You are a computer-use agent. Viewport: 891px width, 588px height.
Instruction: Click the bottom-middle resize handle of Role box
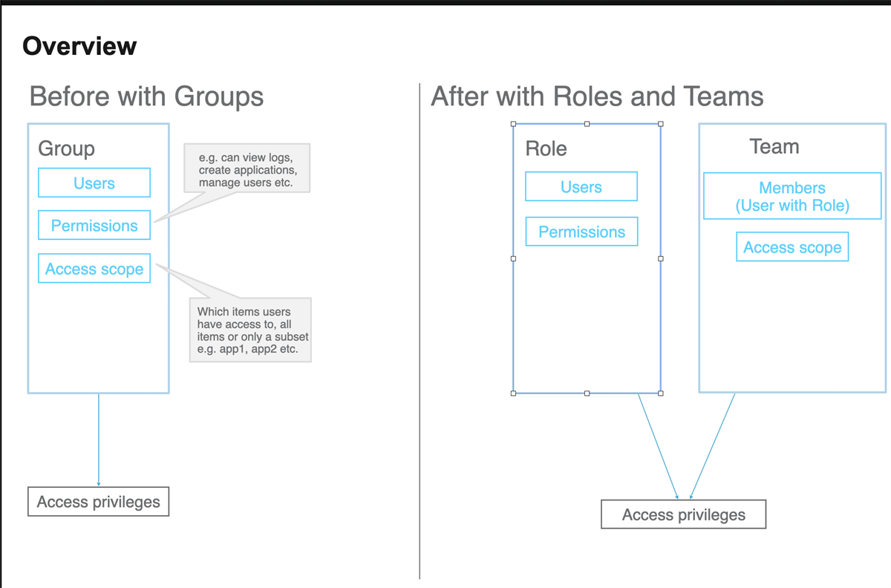(x=587, y=393)
